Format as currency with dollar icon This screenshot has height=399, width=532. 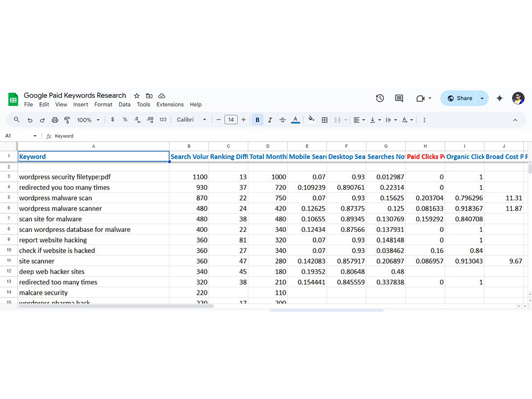113,120
